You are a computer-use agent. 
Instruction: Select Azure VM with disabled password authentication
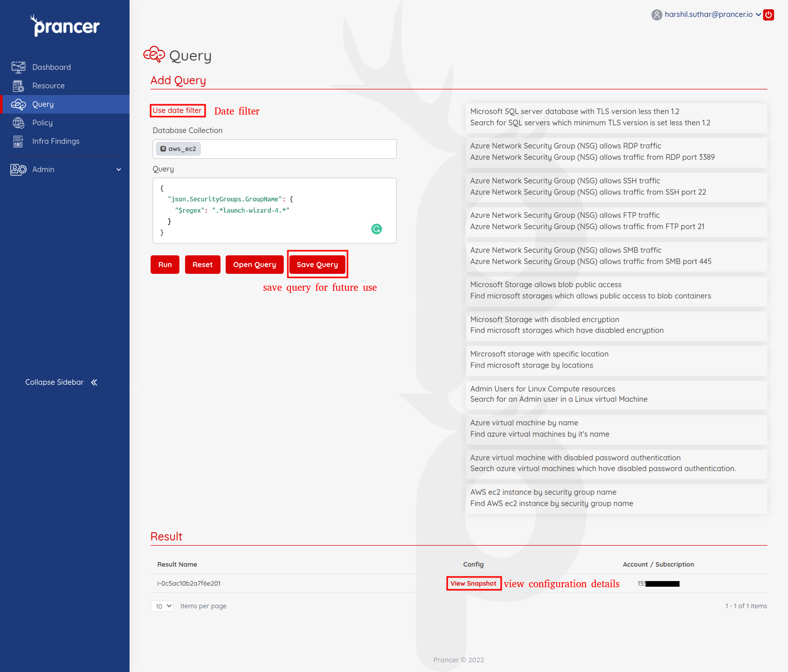point(616,464)
